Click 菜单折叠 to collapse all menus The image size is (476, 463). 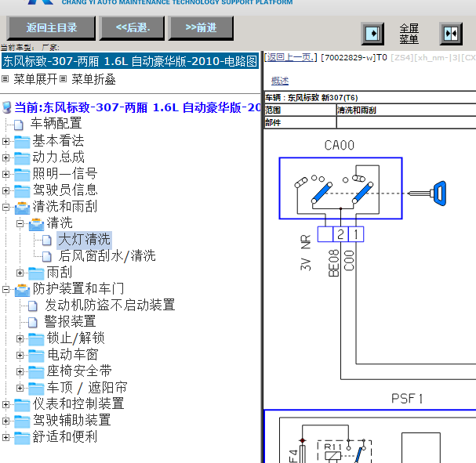click(x=93, y=79)
